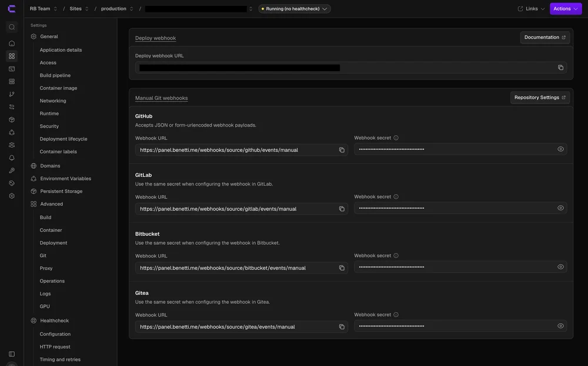The height and width of the screenshot is (366, 588).
Task: Click the Deploy webhook heading link
Action: pos(155,38)
